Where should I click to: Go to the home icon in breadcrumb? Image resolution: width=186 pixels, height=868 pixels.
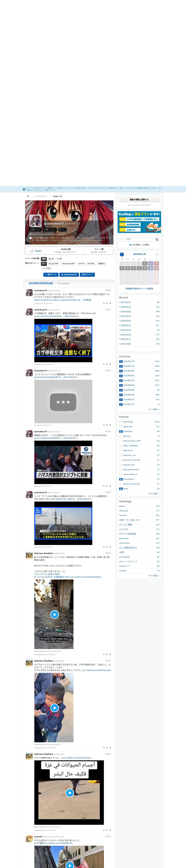tap(28, 196)
